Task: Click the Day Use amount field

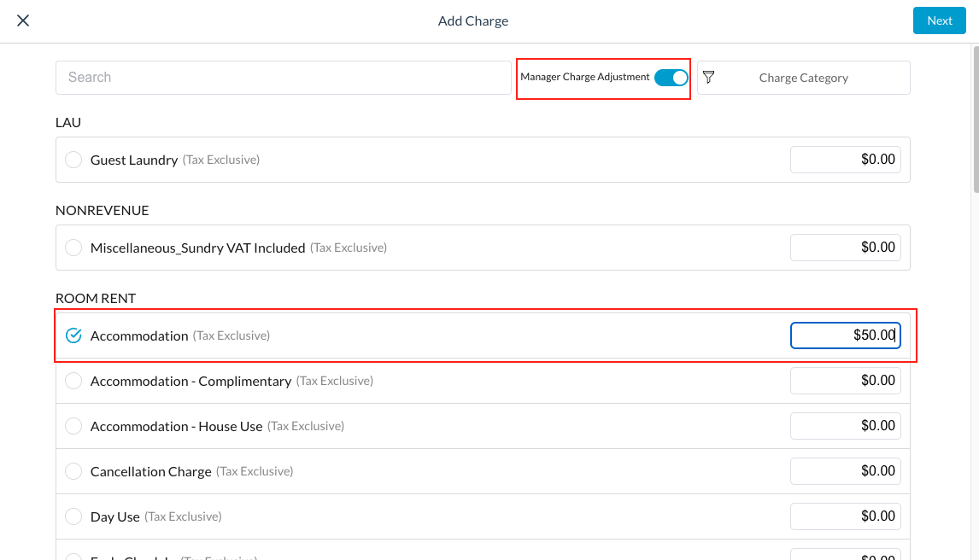Action: (x=845, y=516)
